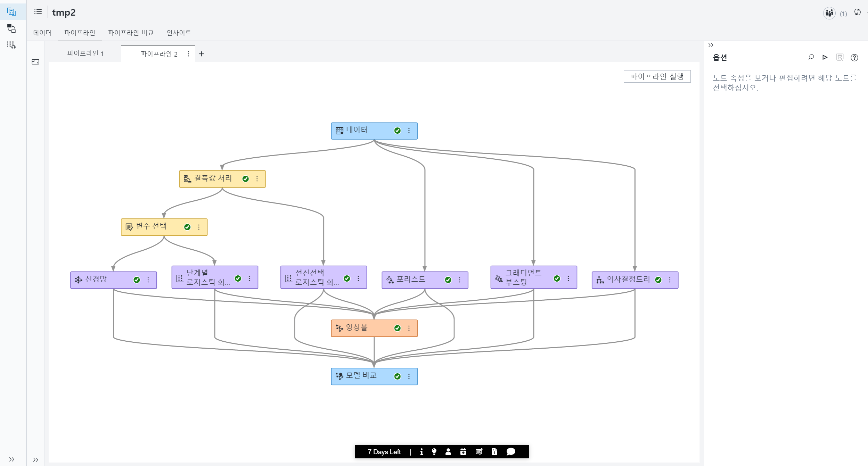
Task: Click the run triangle icon in the options panel
Action: pyautogui.click(x=825, y=57)
